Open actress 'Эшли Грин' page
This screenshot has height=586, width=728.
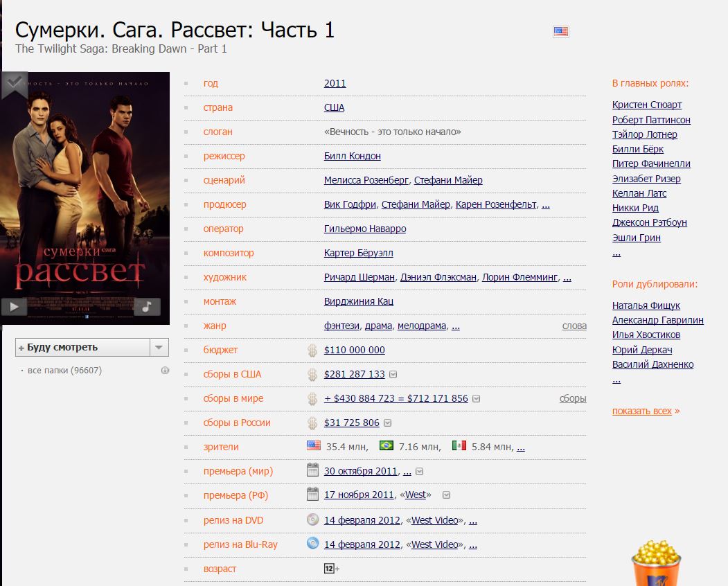coord(636,238)
